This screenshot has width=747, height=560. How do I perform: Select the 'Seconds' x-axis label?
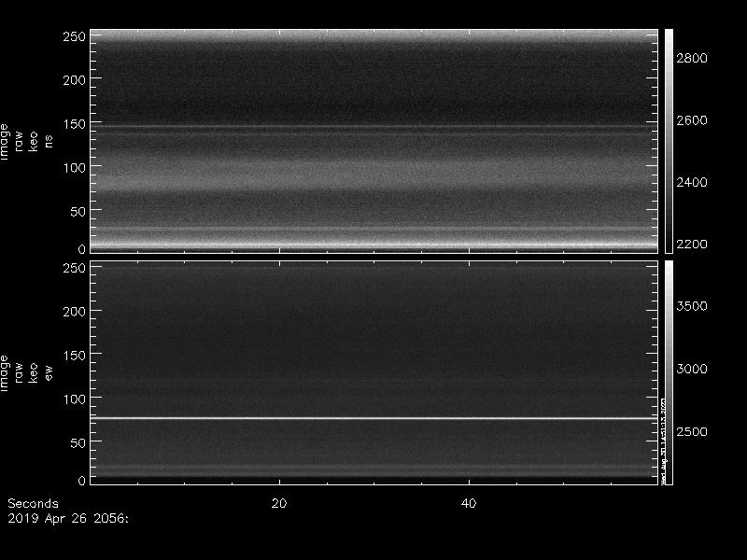[33, 503]
